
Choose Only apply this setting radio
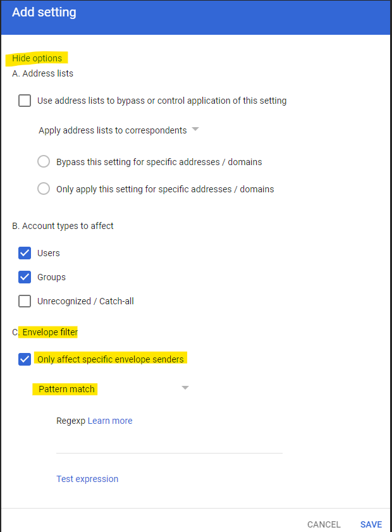point(44,189)
